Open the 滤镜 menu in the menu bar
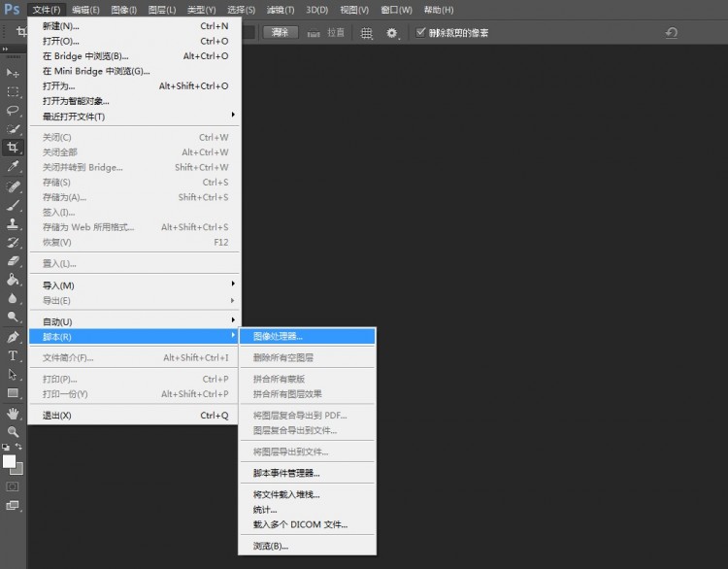This screenshot has width=728, height=569. pyautogui.click(x=280, y=10)
